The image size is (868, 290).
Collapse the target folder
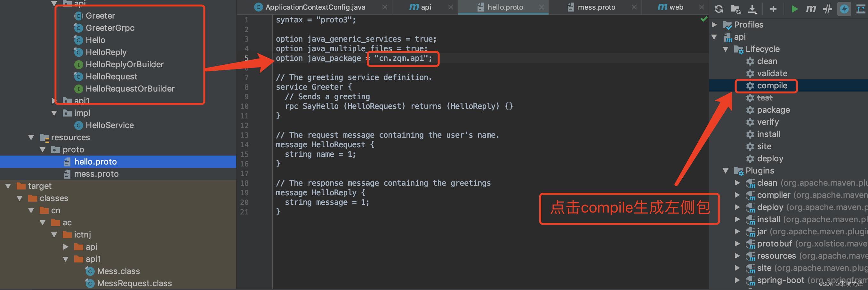(8, 186)
